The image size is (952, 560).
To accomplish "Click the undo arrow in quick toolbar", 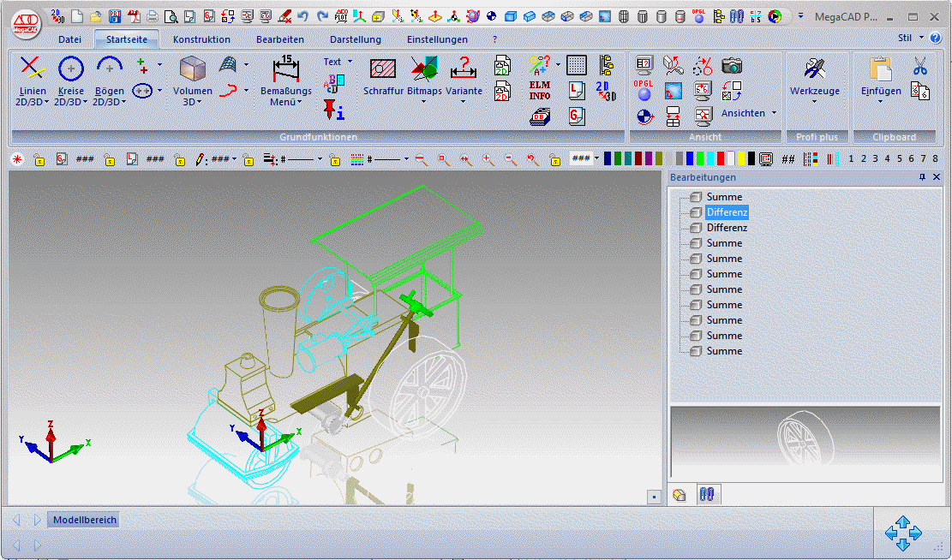I will tap(303, 15).
